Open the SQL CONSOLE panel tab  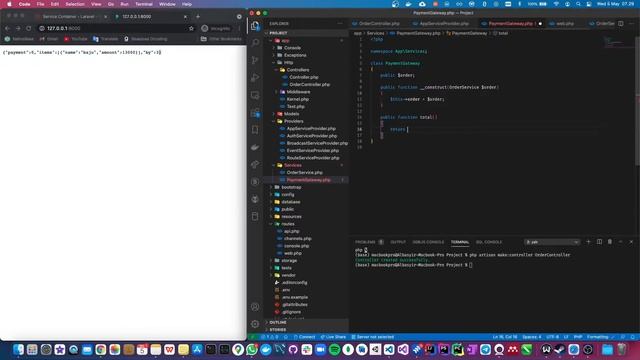pyautogui.click(x=489, y=242)
